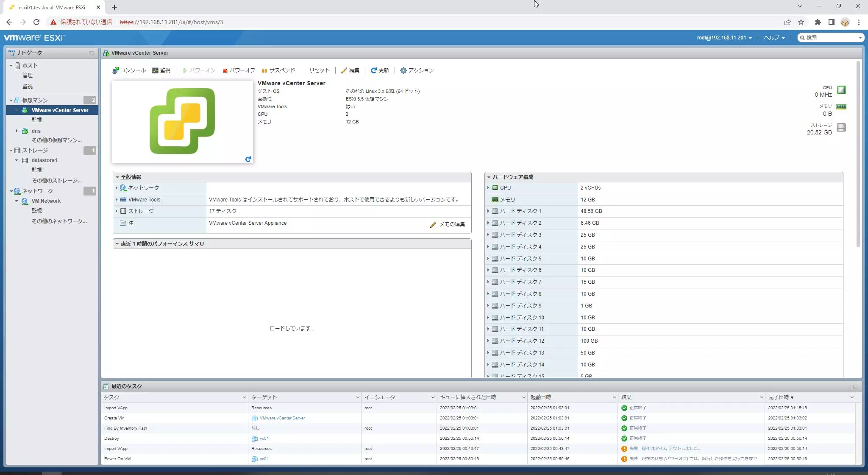868x475 pixels.
Task: Open the root@192.168.11.201 user dropdown
Action: pyautogui.click(x=724, y=38)
